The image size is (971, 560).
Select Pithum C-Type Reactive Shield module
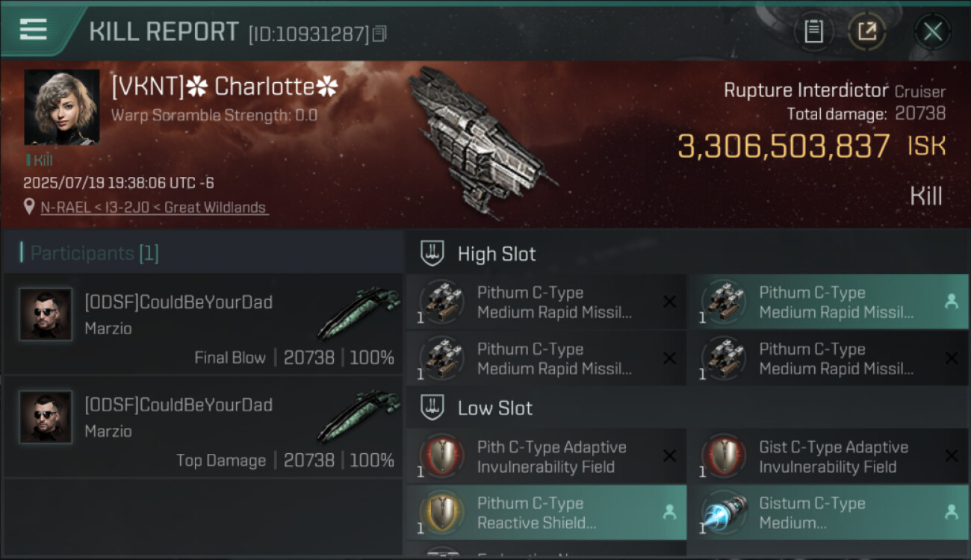546,513
